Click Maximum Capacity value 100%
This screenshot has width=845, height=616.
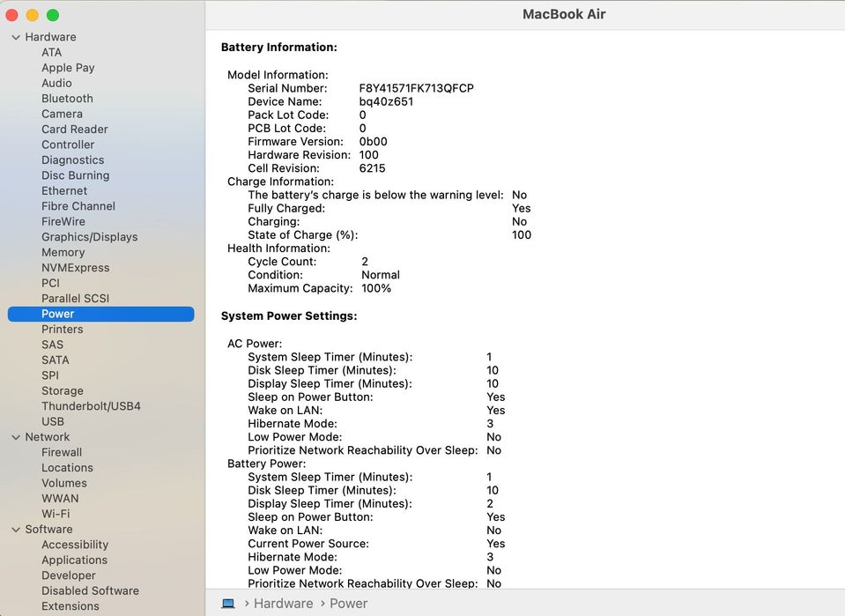(376, 288)
